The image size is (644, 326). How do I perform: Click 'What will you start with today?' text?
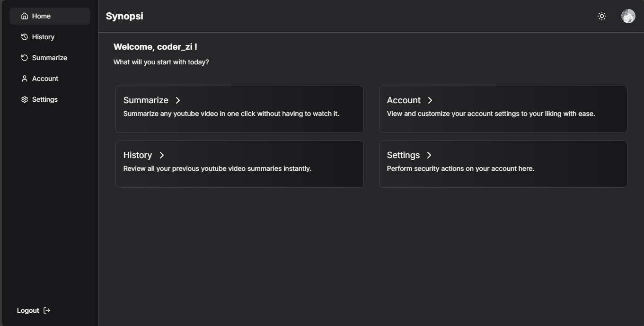(x=161, y=62)
